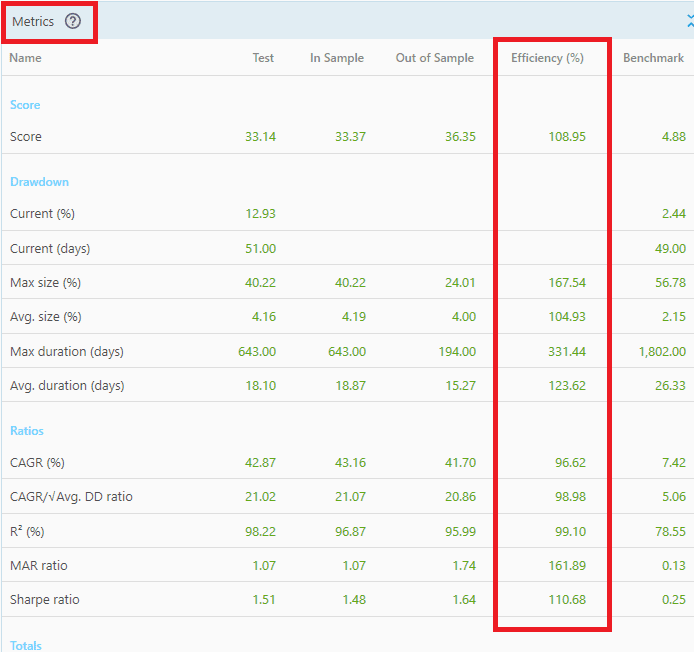Screen dimensions: 694x652
Task: Click the Sharpe ratio row label
Action: click(x=45, y=600)
